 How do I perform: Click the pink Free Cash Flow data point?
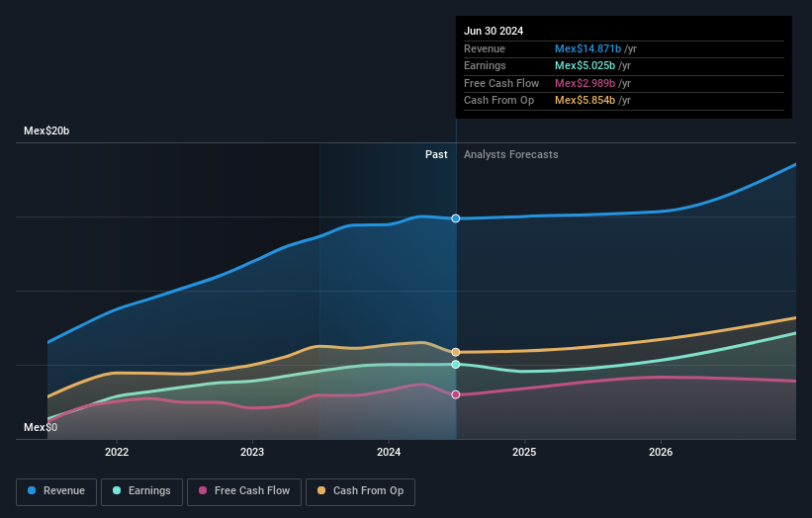point(456,394)
